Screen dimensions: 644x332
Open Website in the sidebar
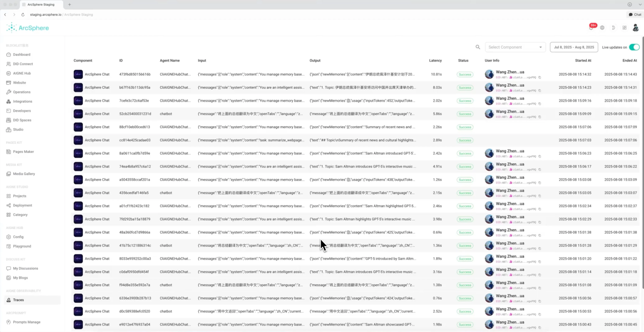(20, 83)
